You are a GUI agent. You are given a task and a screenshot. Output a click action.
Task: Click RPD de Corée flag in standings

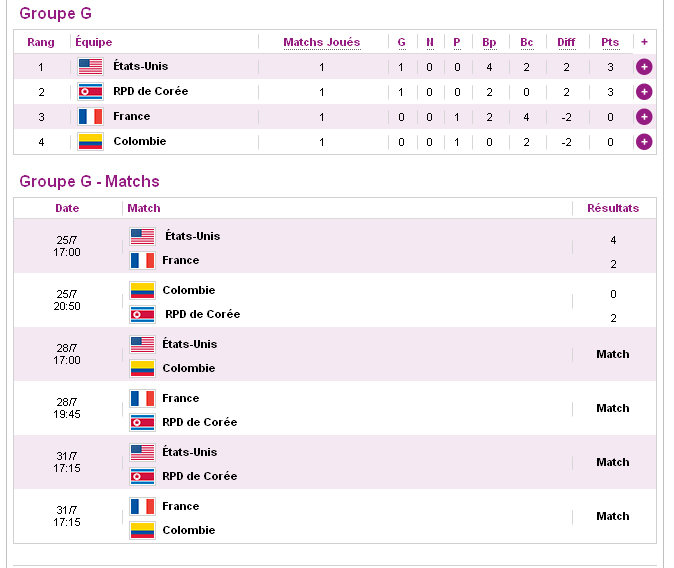coord(90,92)
